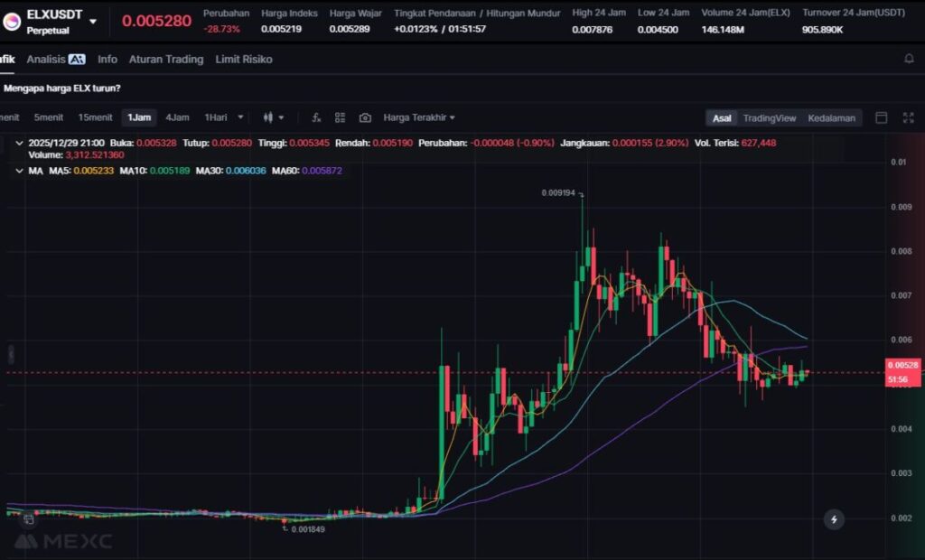Click 'Mengapa harga ELX turun?' link
The height and width of the screenshot is (560, 925).
[x=62, y=88]
